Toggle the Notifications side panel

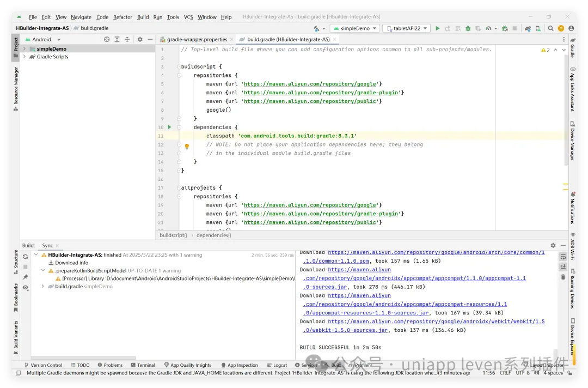573,208
